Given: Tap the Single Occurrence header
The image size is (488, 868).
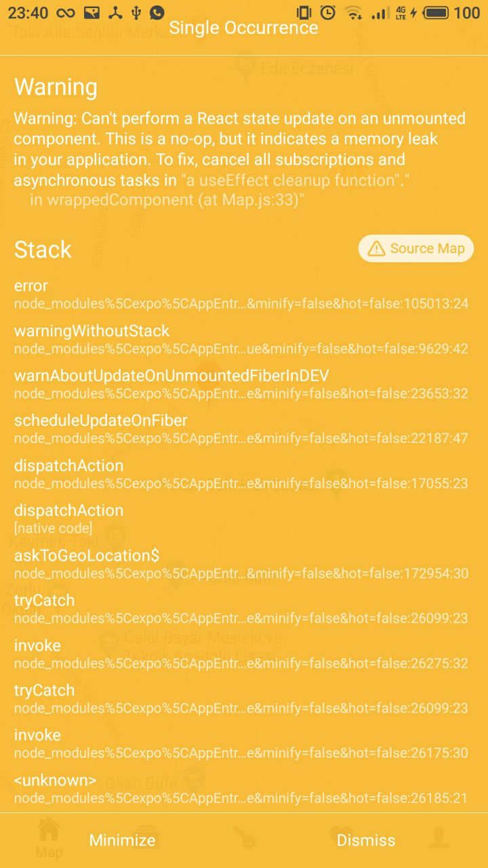Looking at the screenshot, I should coord(243,28).
